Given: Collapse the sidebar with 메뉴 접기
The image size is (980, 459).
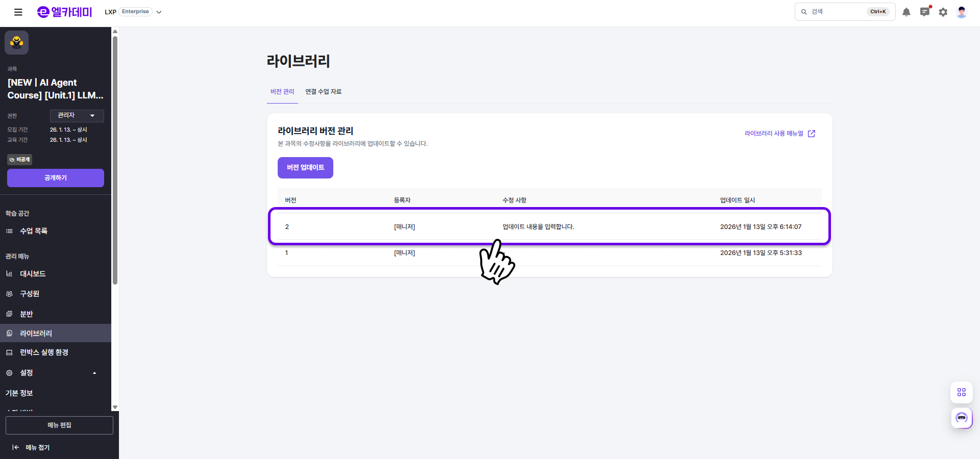Looking at the screenshot, I should 31,447.
